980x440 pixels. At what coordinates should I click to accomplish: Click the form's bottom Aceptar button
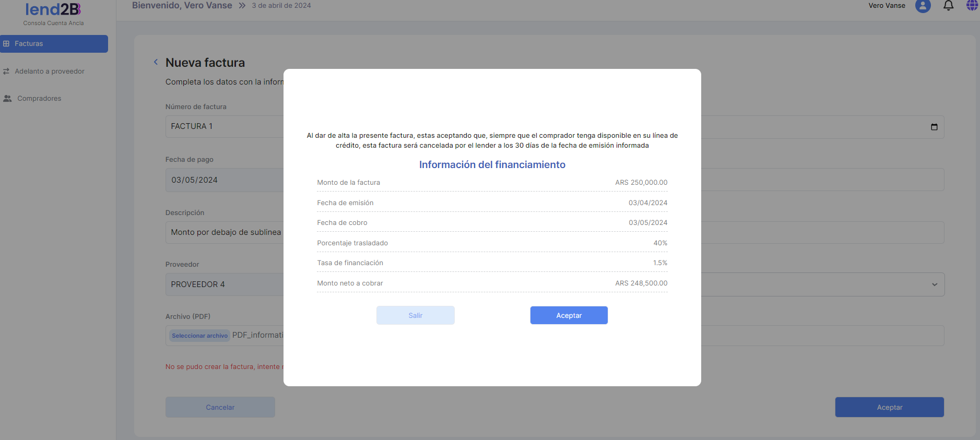pyautogui.click(x=889, y=407)
